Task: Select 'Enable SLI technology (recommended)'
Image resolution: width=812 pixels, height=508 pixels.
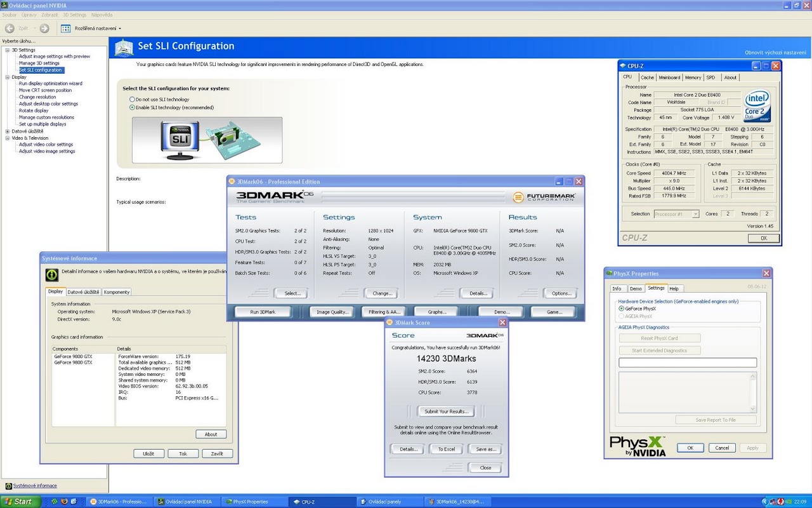Action: pyautogui.click(x=132, y=107)
